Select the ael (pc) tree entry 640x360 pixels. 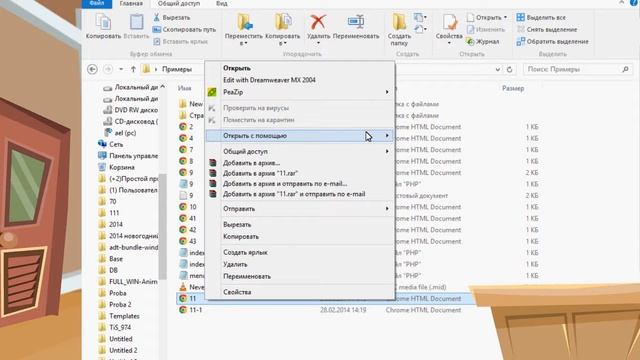click(120, 133)
